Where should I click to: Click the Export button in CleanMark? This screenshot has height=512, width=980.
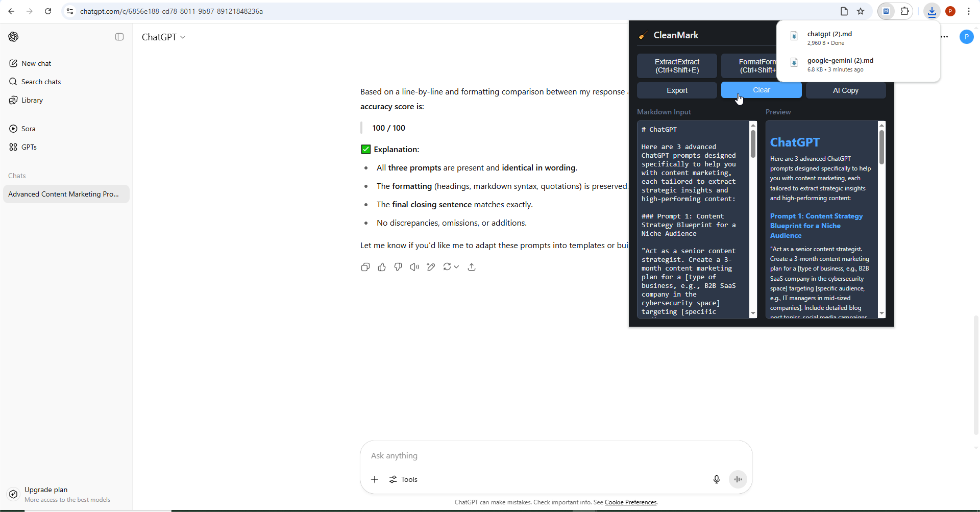[x=677, y=90]
